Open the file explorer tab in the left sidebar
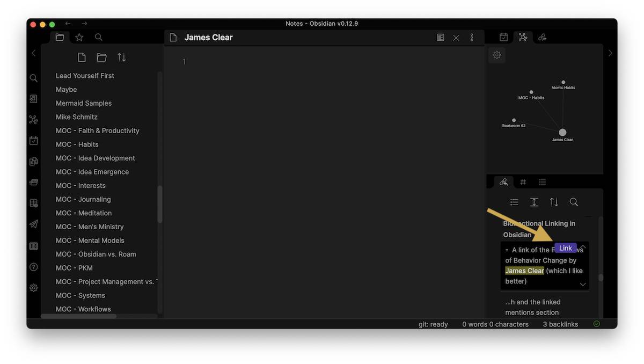Viewport: 644px width, 364px height. tap(60, 38)
